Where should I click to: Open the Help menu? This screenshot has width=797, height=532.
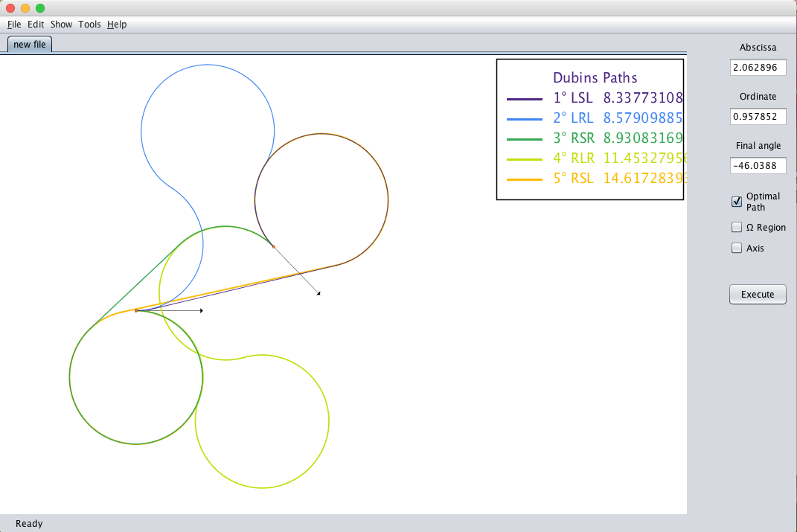[117, 25]
